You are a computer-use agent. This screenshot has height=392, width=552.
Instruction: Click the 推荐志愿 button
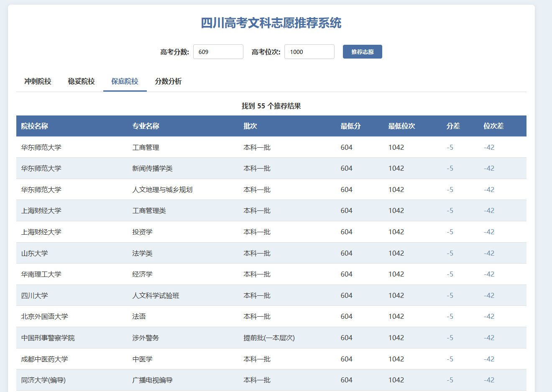[362, 52]
